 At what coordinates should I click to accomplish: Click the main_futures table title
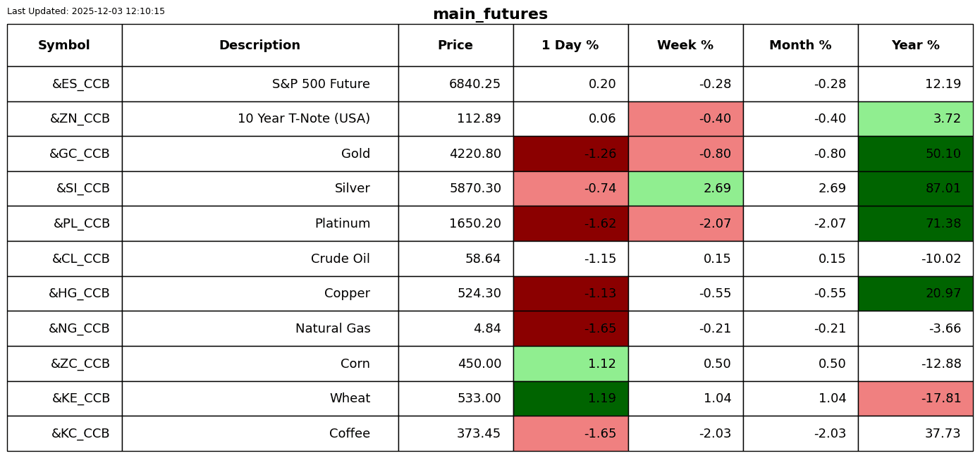pyautogui.click(x=490, y=14)
